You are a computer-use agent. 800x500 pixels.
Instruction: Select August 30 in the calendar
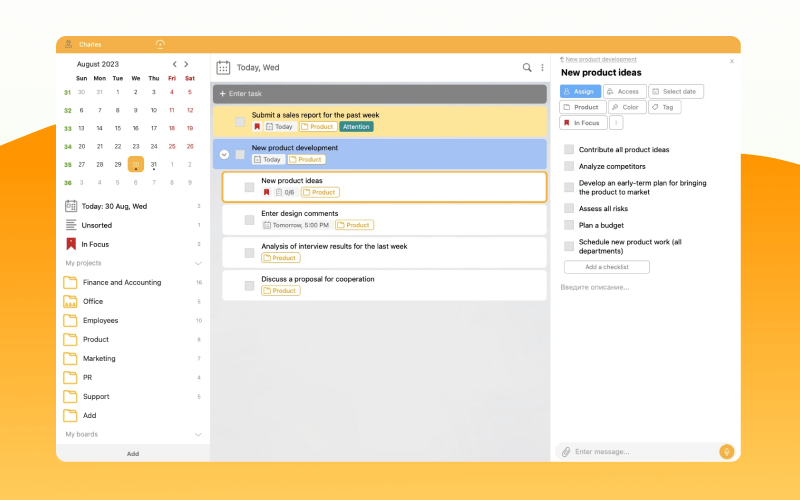[136, 164]
